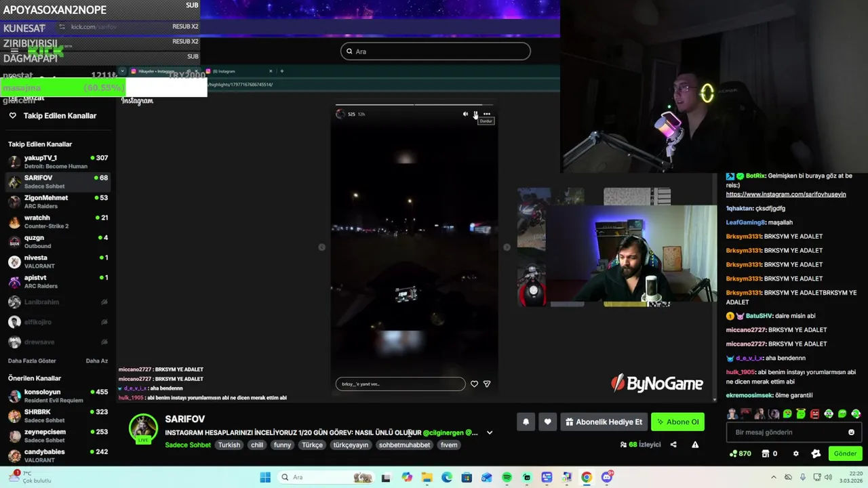Click Daha Fazla Göster link

[x=32, y=361]
